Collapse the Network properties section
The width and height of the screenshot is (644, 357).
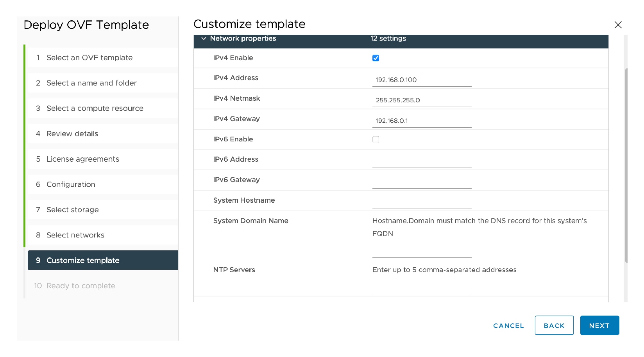click(204, 39)
